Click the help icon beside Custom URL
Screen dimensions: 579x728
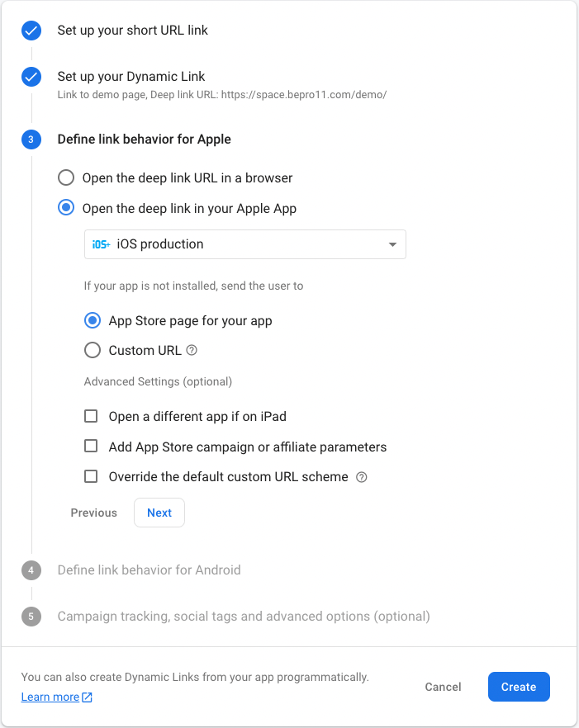(192, 350)
